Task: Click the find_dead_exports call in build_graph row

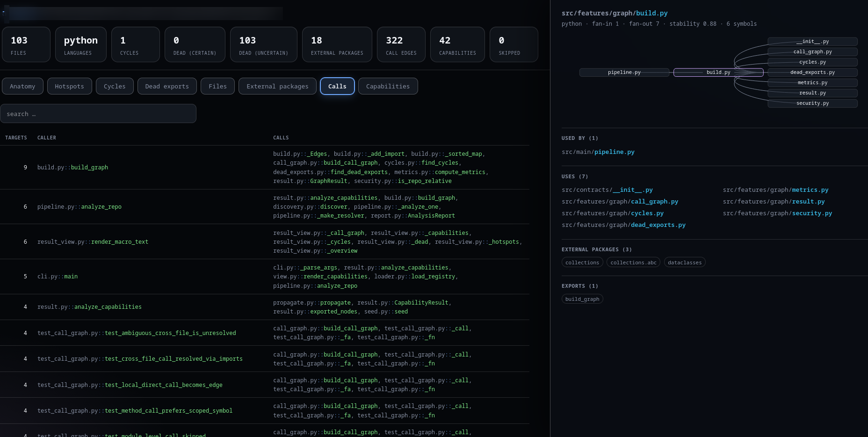Action: point(359,172)
